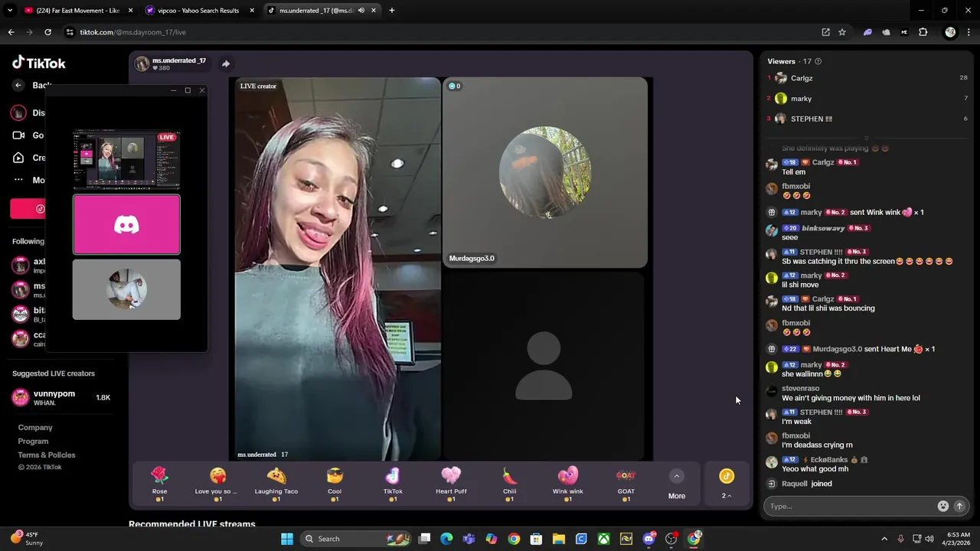Show hidden system tray icons
Screen dimensions: 980x551
pyautogui.click(x=884, y=539)
